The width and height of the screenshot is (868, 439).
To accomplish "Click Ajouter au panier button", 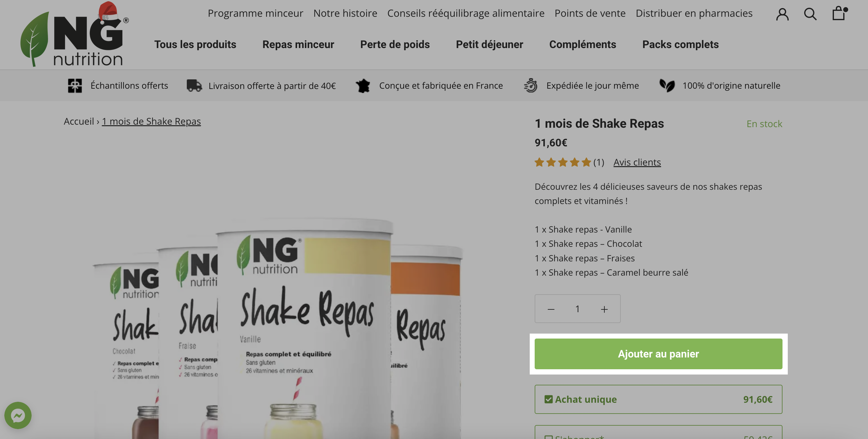I will pos(658,354).
